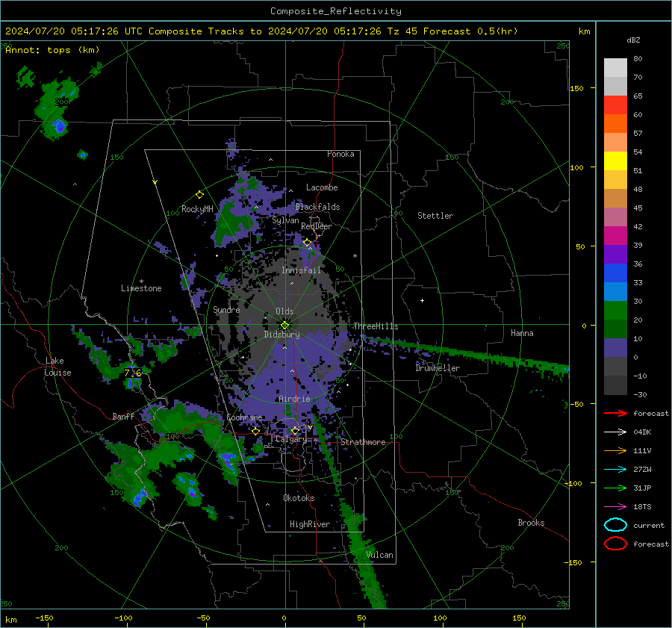The width and height of the screenshot is (672, 628).
Task: Click the Lake Louise label
Action: point(57,367)
